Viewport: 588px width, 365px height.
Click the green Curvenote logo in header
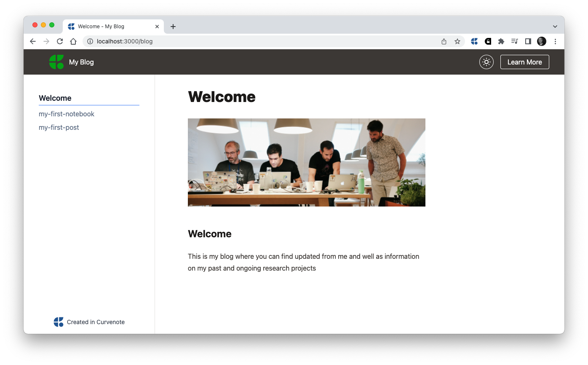click(x=56, y=62)
